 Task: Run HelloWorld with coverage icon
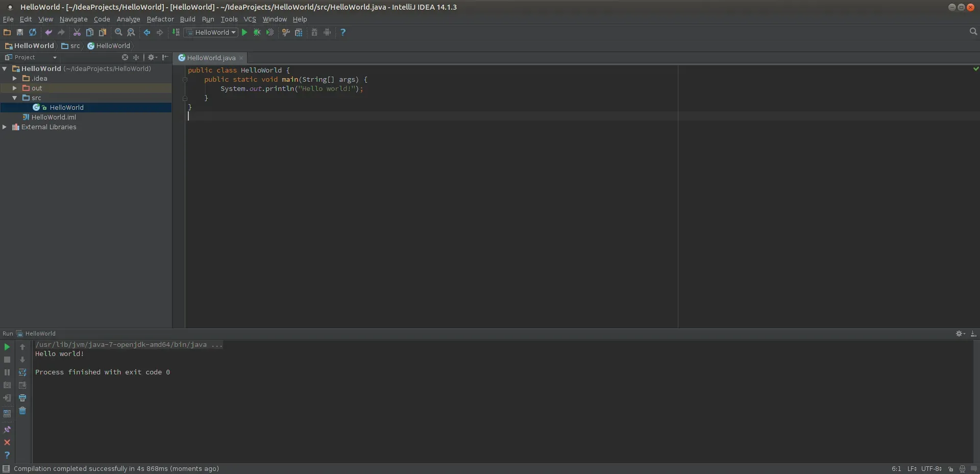coord(270,32)
